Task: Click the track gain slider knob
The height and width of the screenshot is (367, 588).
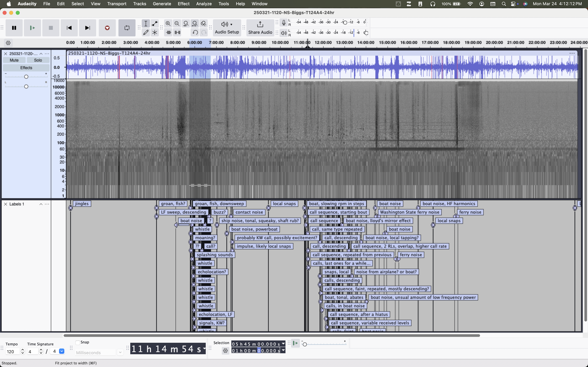Action: (26, 77)
